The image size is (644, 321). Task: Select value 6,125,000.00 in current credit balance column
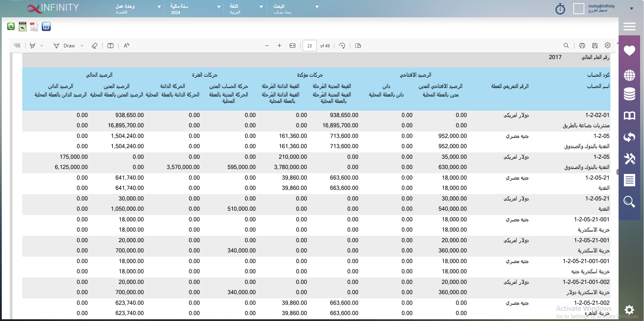pyautogui.click(x=71, y=167)
